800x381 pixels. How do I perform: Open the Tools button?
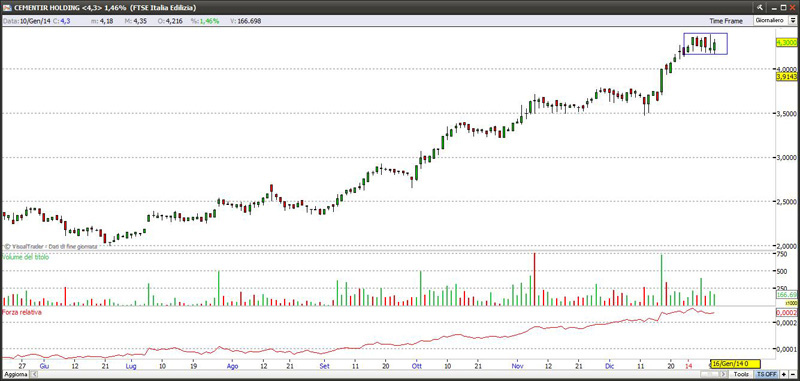click(x=741, y=374)
